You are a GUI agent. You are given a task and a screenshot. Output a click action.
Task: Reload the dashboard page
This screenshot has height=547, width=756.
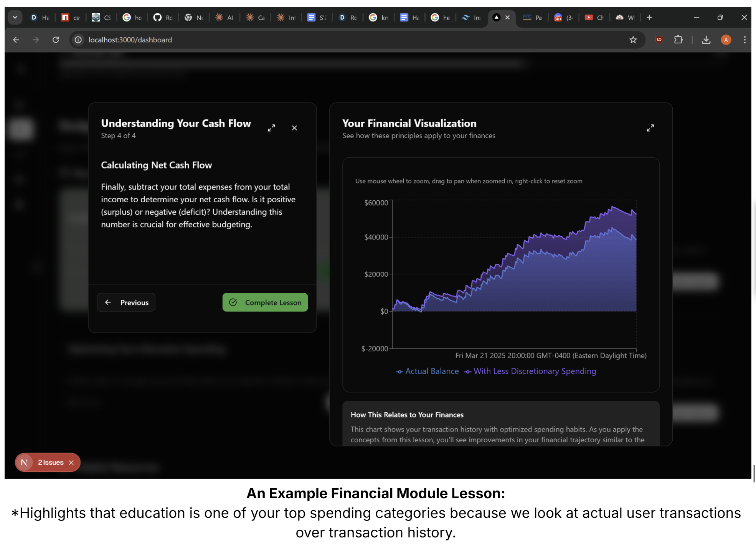point(56,40)
